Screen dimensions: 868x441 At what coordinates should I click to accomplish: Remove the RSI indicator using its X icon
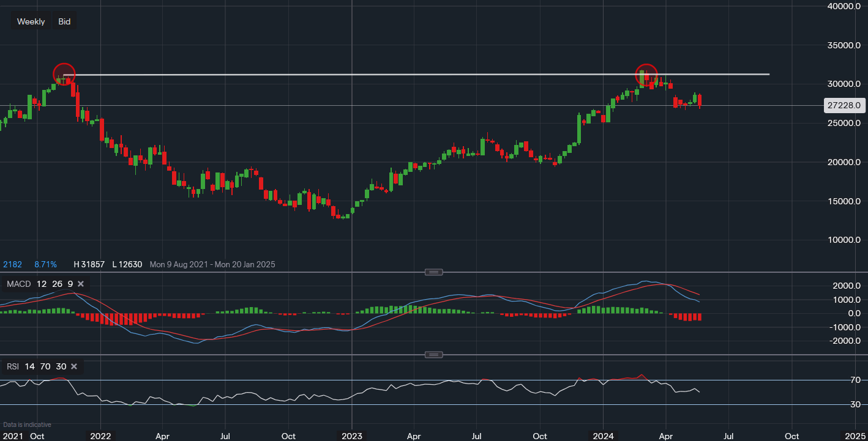click(73, 366)
